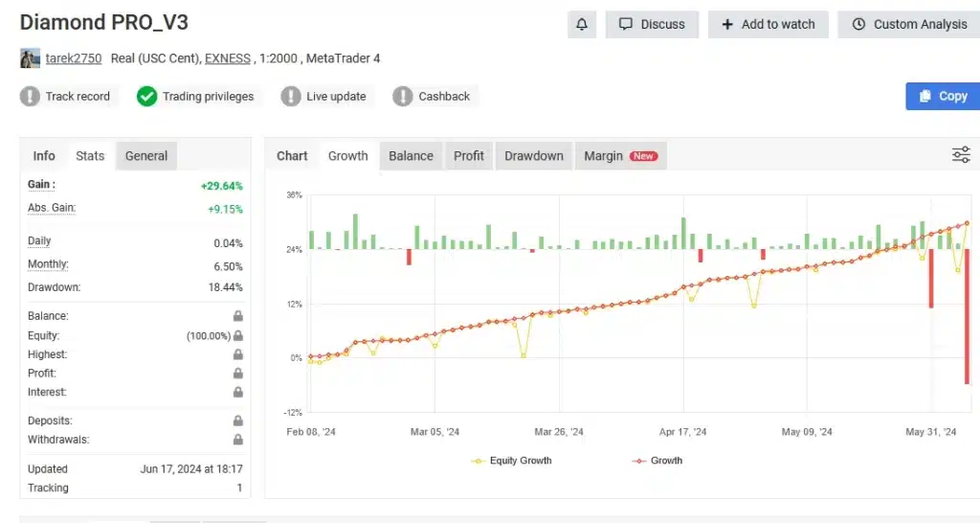The width and height of the screenshot is (980, 523).
Task: Select the Chart tab
Action: (x=292, y=156)
